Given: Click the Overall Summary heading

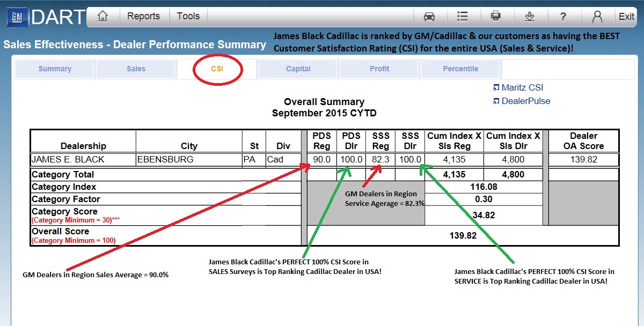Looking at the screenshot, I should (324, 102).
